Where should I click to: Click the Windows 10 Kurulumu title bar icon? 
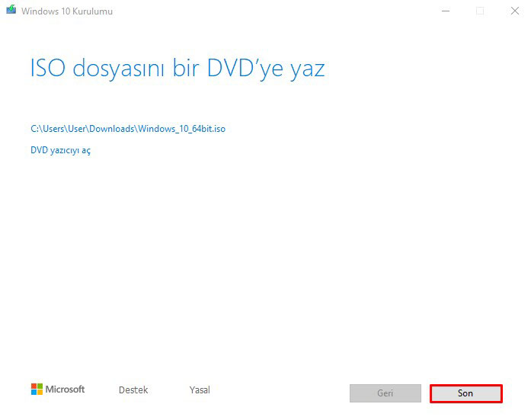click(x=11, y=9)
